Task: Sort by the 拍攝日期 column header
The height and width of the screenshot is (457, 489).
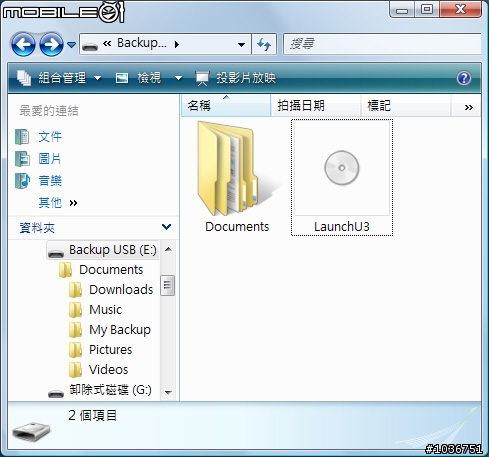Action: 316,106
